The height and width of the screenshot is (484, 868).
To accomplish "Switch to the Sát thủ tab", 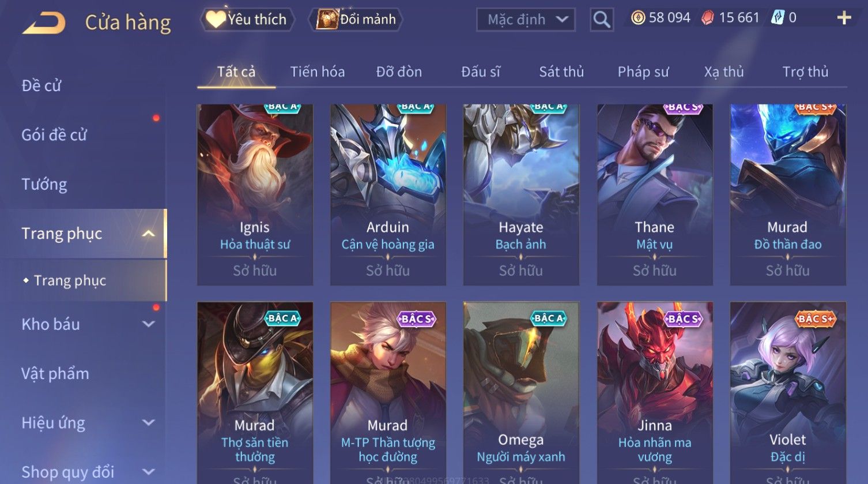I will pyautogui.click(x=561, y=72).
